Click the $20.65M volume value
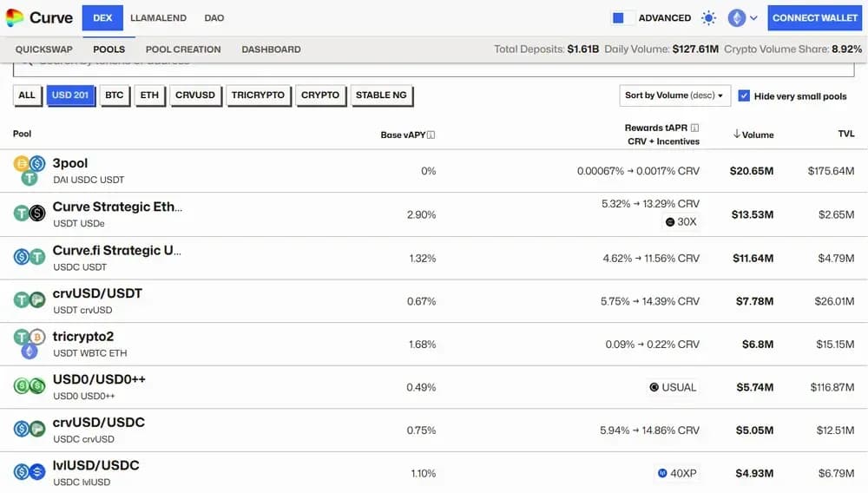Screen dimensions: 868x493 pyautogui.click(x=751, y=171)
